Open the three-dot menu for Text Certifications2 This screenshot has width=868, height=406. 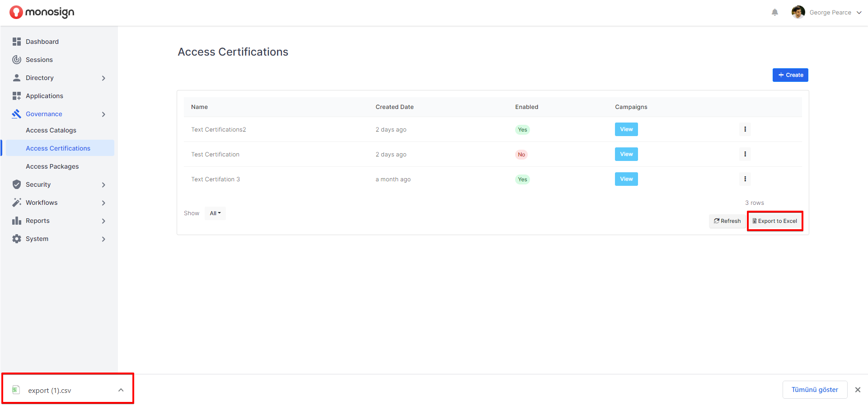pyautogui.click(x=745, y=129)
